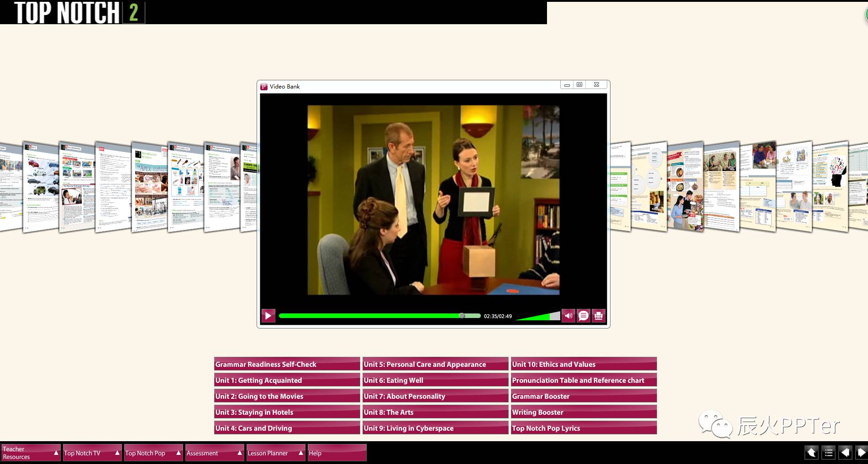Open Pronunciation Table and Reference chart
The width and height of the screenshot is (868, 464).
[584, 380]
